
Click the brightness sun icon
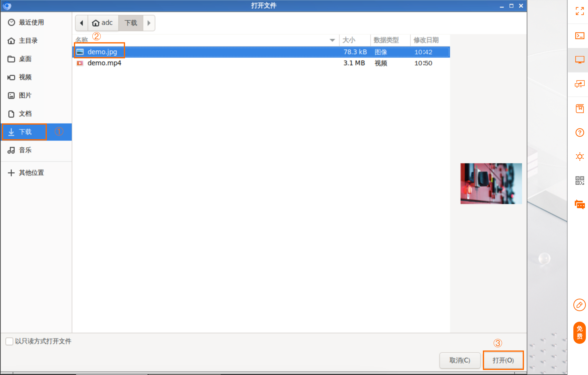[x=579, y=156]
